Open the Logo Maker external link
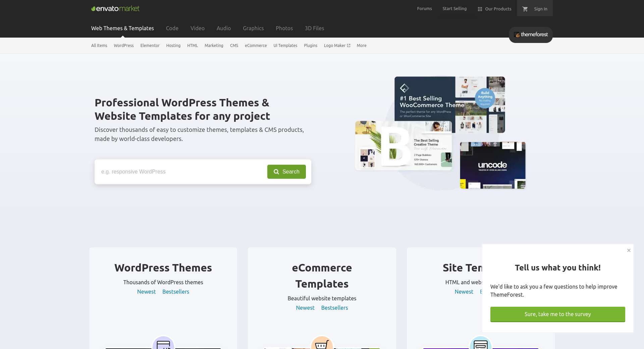The width and height of the screenshot is (644, 349). coord(337,46)
